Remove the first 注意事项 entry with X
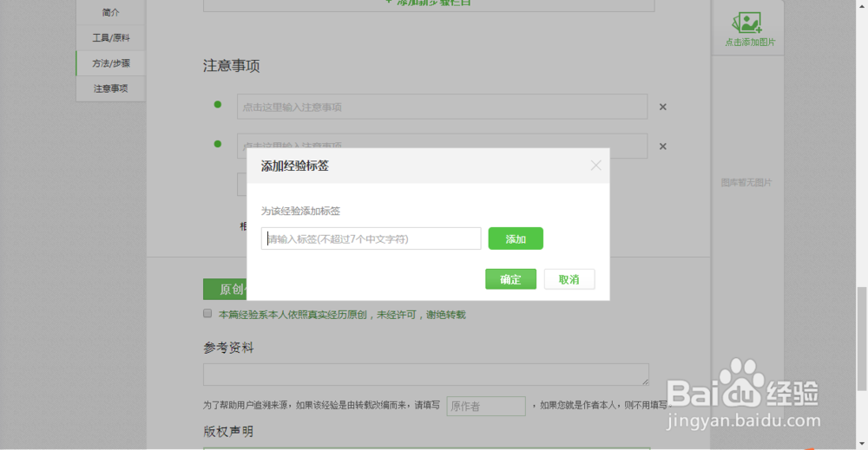This screenshot has height=450, width=868. [662, 107]
